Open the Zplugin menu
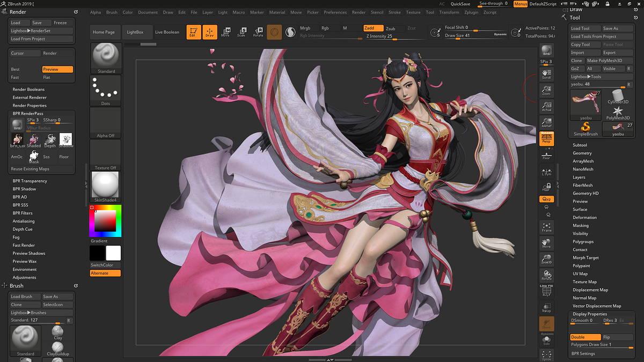644x362 pixels. pos(471,12)
